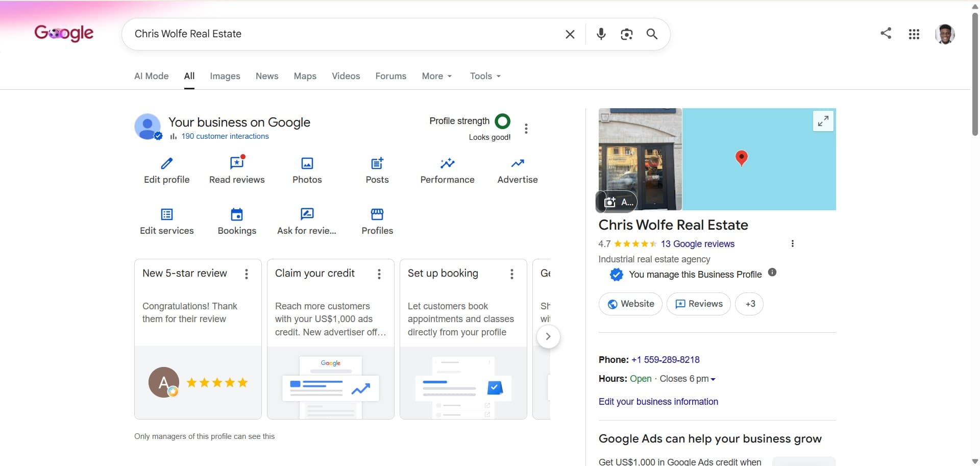Switch to AI Mode tab
The image size is (980, 466).
pos(151,76)
